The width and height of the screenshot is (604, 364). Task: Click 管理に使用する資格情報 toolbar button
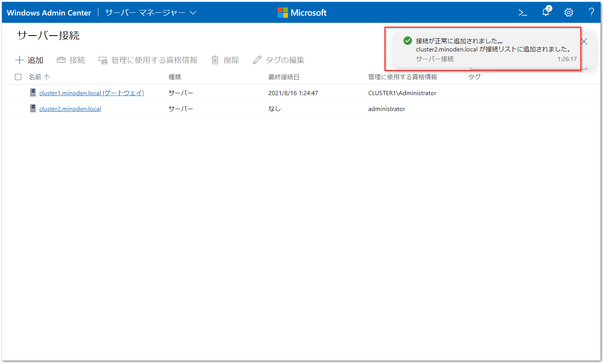tap(148, 60)
